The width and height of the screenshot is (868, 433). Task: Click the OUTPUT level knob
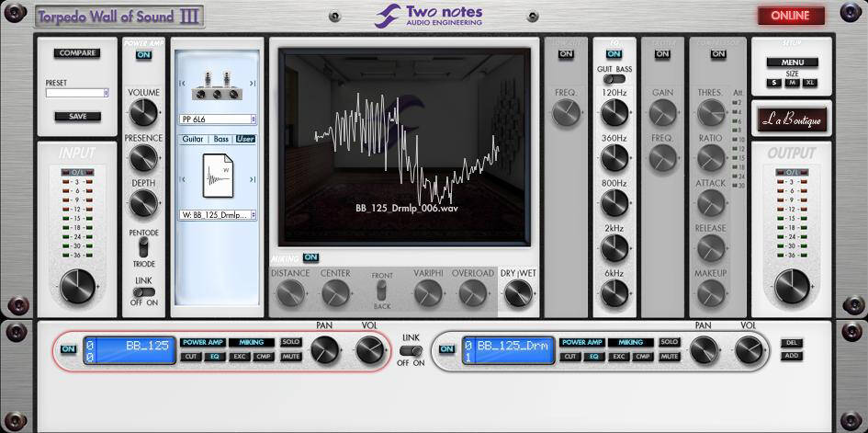pos(792,286)
